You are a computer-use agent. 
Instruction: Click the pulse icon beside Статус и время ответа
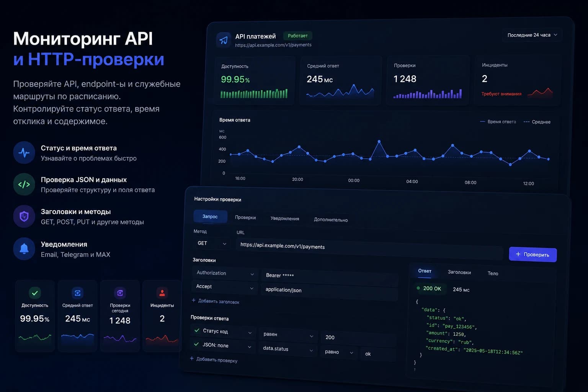[x=24, y=153]
